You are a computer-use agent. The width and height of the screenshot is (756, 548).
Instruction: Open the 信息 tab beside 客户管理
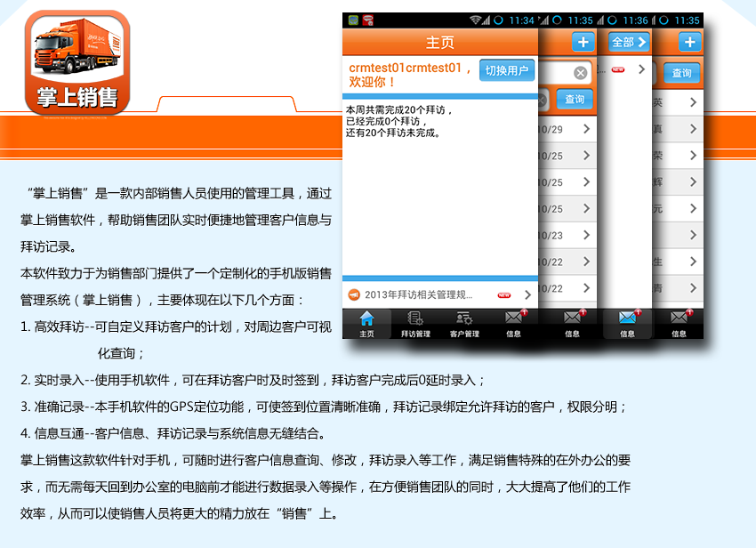pos(514,324)
